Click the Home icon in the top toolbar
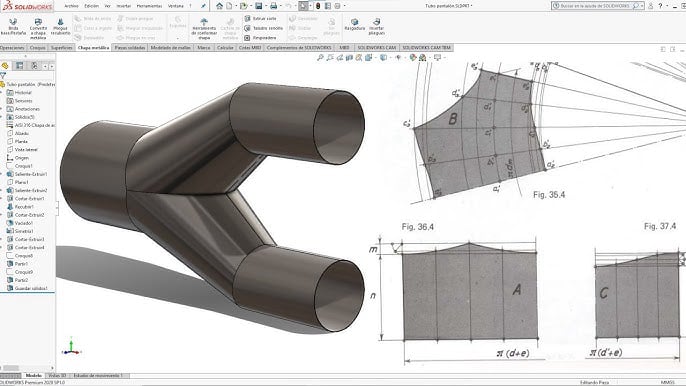 pos(220,6)
